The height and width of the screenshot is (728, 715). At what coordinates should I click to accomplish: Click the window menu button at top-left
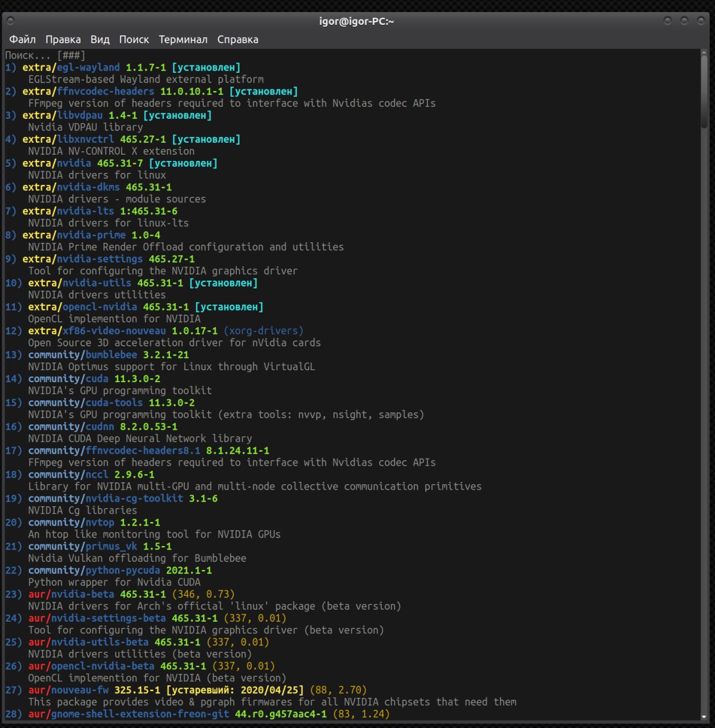click(x=10, y=21)
